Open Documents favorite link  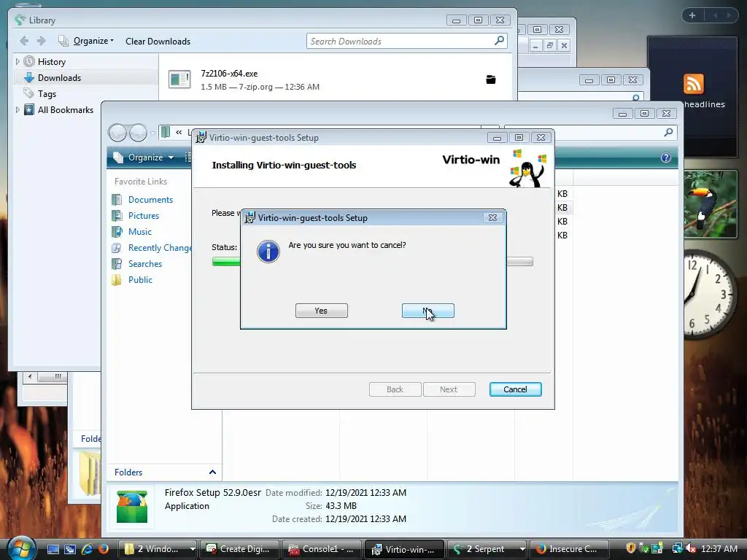pyautogui.click(x=150, y=200)
